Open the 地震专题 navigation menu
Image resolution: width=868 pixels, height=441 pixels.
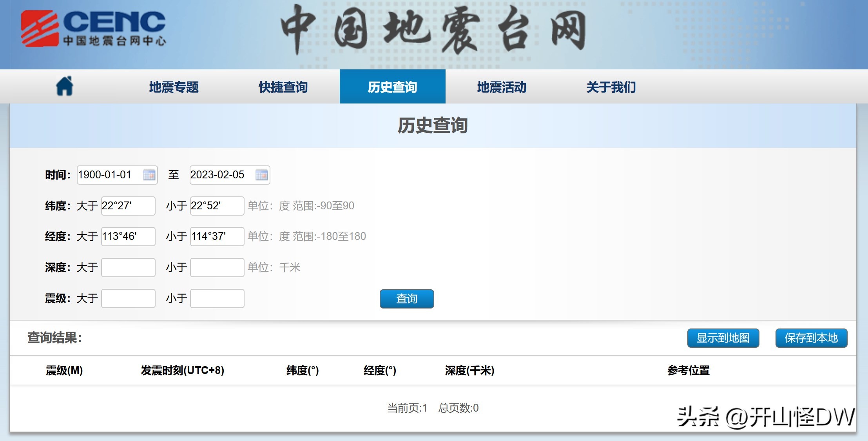pyautogui.click(x=174, y=87)
